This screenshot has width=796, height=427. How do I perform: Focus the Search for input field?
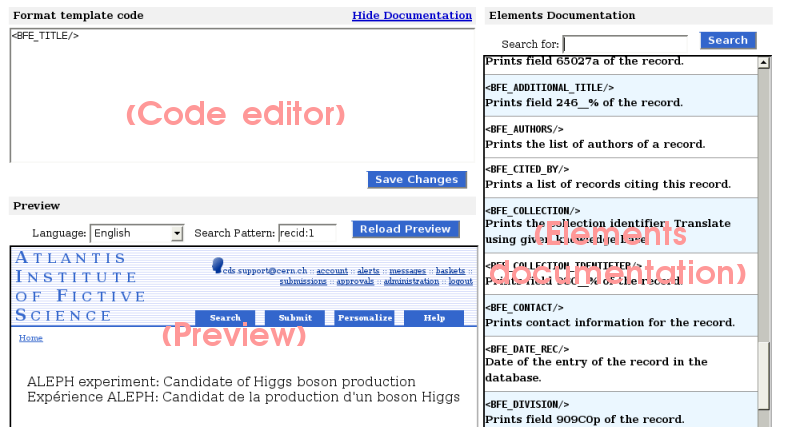tap(625, 43)
